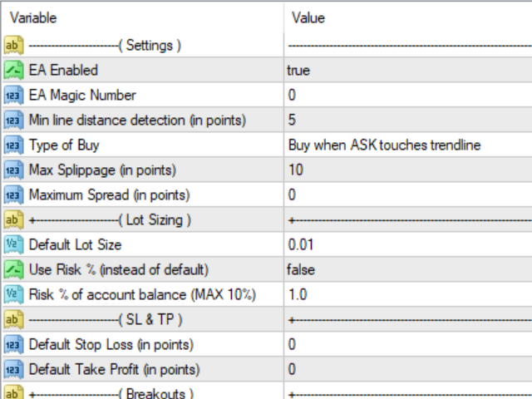
Task: Click the boolean icon beside Use Risk %
Action: 13,270
